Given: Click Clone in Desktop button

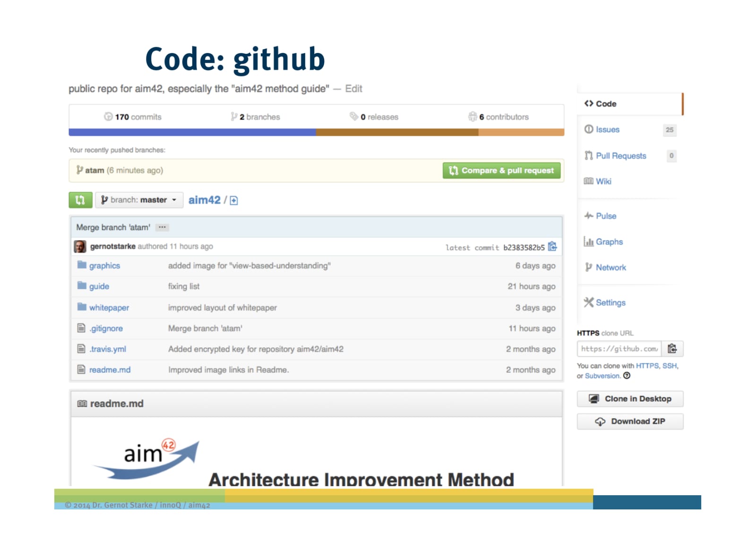Looking at the screenshot, I should (630, 399).
